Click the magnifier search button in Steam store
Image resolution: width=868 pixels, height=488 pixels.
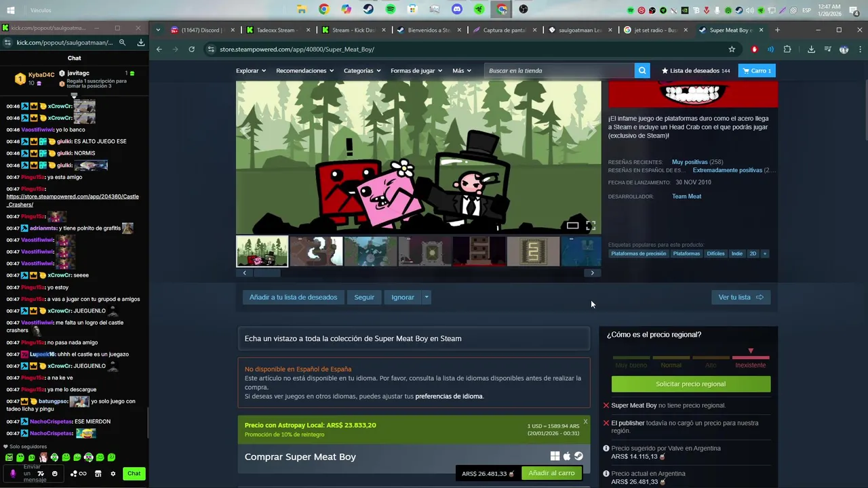(x=642, y=70)
